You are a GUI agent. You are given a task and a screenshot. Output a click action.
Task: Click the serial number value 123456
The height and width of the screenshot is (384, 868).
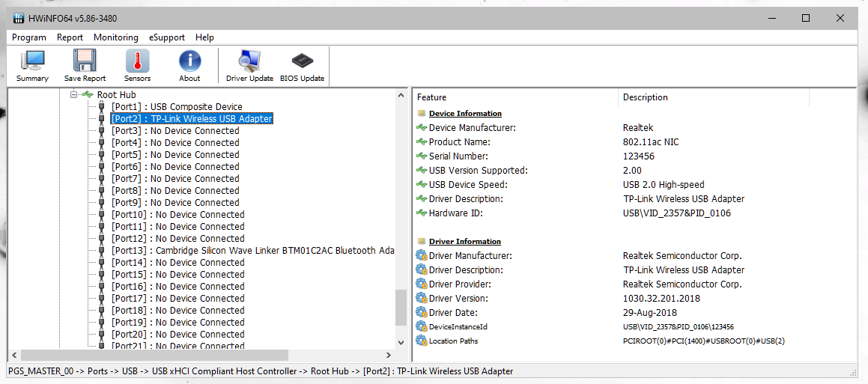[638, 156]
